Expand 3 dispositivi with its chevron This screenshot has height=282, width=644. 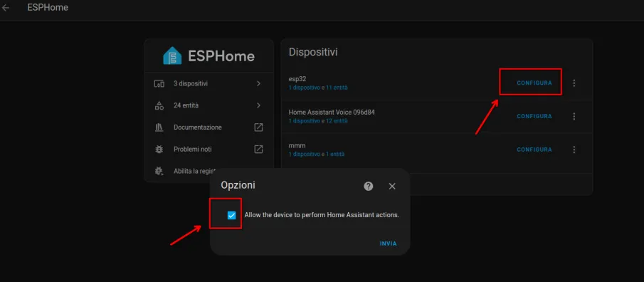258,83
